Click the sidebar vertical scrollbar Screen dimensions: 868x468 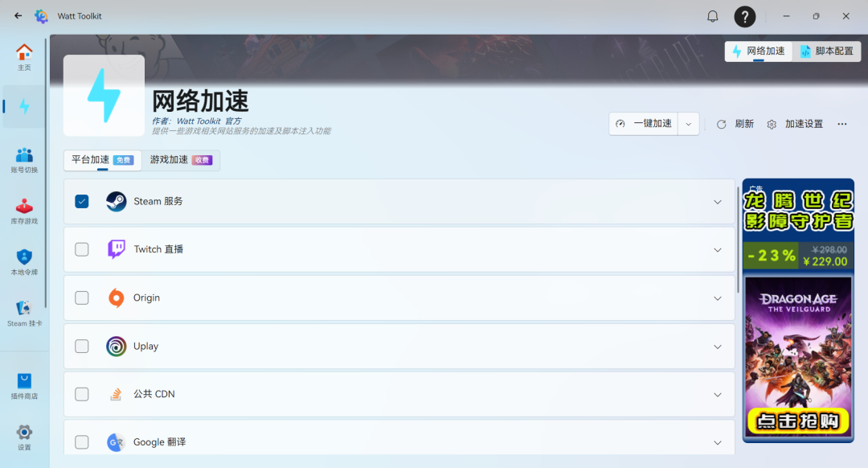(x=45, y=174)
